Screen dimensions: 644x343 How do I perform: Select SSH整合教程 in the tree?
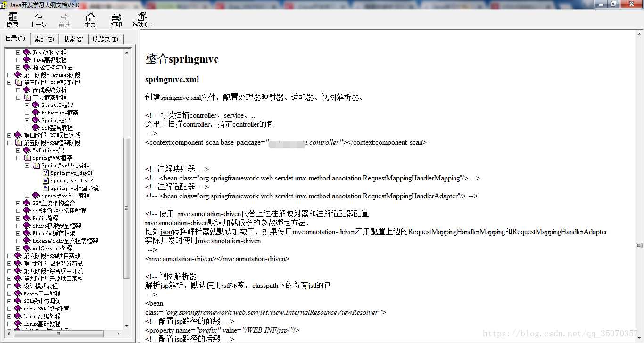pos(57,128)
